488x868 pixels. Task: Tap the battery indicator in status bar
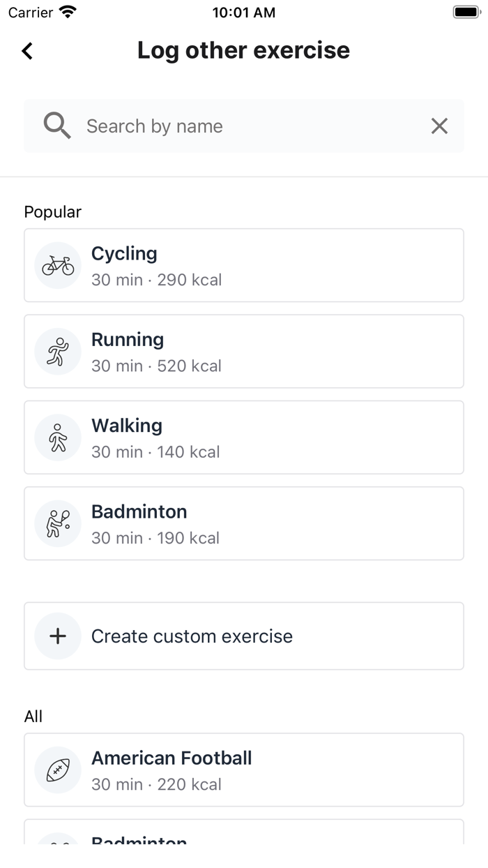[466, 13]
